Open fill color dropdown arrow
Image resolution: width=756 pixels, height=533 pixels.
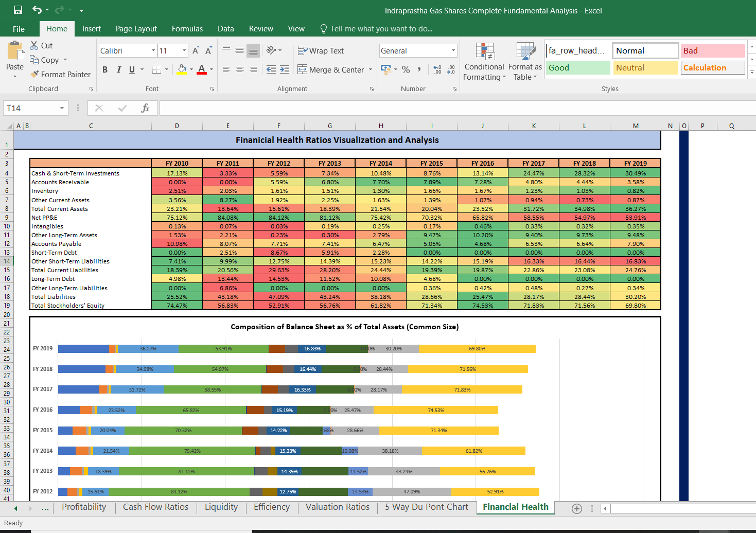pyautogui.click(x=191, y=69)
